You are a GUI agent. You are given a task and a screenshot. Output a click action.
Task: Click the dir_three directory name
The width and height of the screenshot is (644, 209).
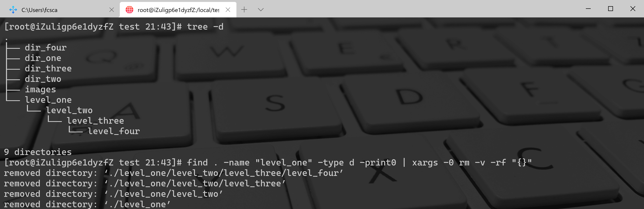(x=48, y=69)
